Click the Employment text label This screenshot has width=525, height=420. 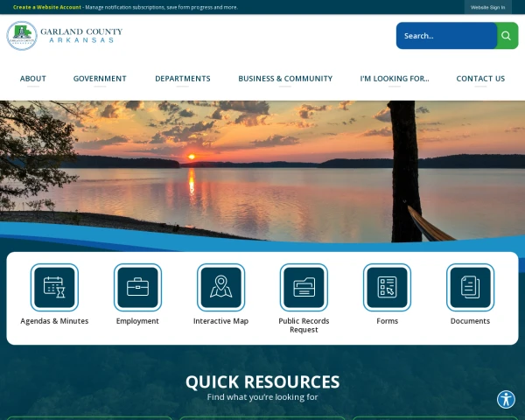[137, 321]
